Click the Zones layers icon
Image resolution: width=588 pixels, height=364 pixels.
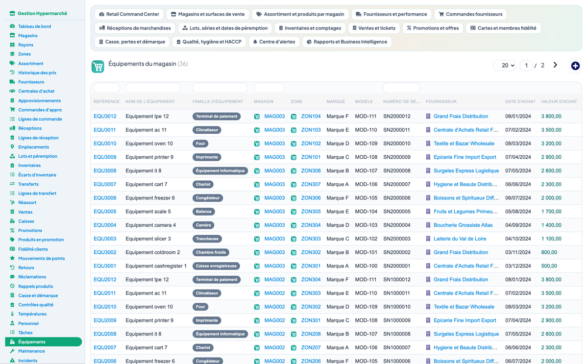point(12,54)
